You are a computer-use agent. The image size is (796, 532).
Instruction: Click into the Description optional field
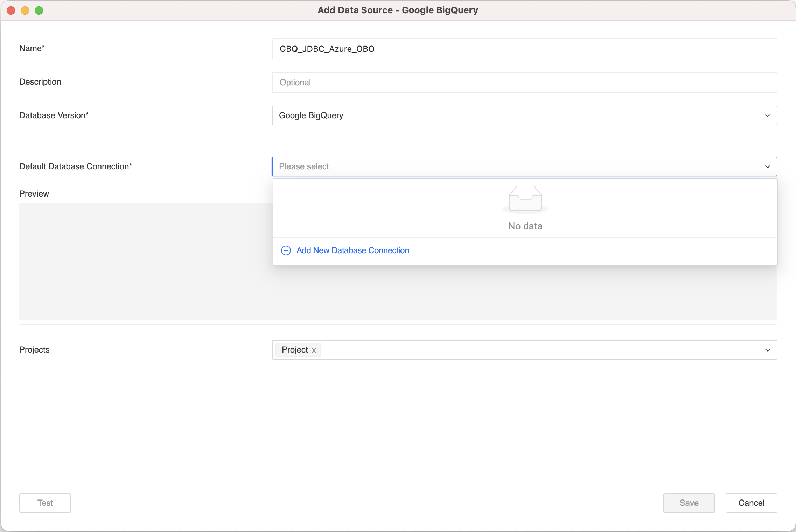coord(524,83)
